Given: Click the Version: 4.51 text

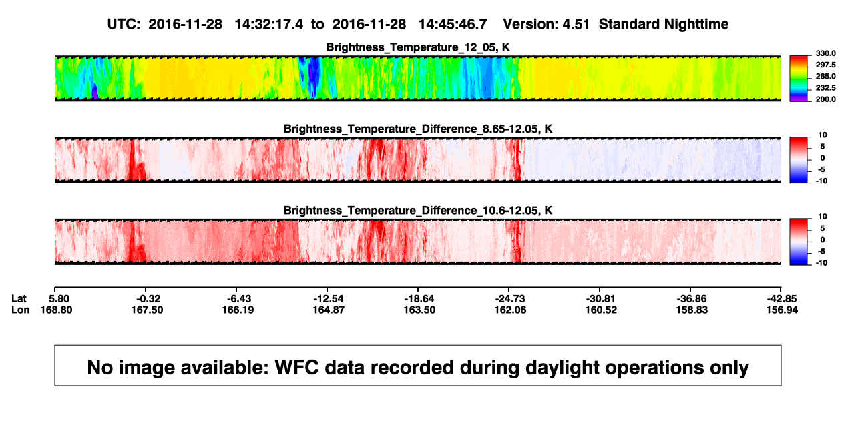Looking at the screenshot, I should [x=548, y=24].
